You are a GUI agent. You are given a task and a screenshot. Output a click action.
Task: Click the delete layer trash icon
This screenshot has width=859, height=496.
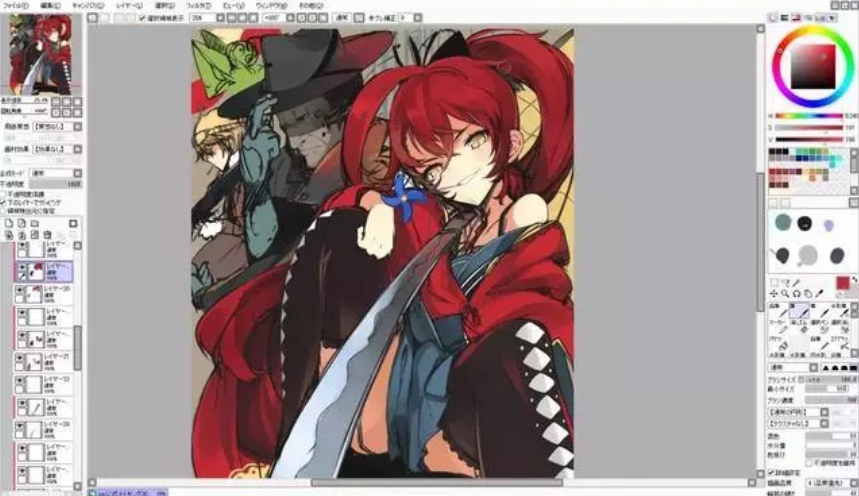48,235
